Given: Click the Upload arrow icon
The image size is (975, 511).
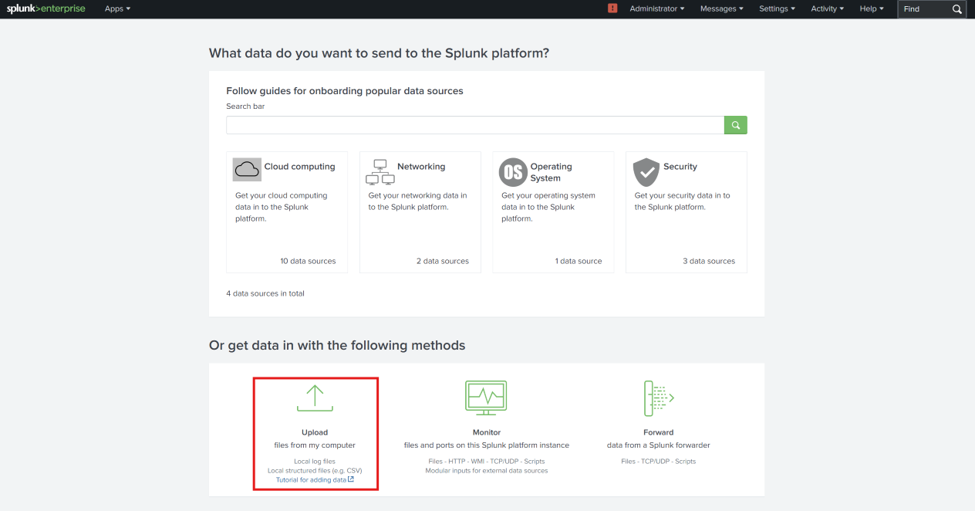Looking at the screenshot, I should (315, 398).
